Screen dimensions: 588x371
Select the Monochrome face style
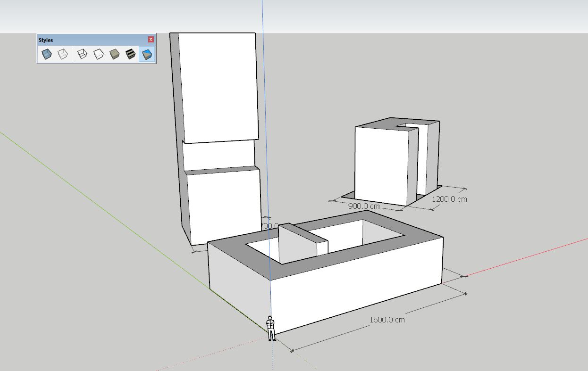click(x=147, y=54)
